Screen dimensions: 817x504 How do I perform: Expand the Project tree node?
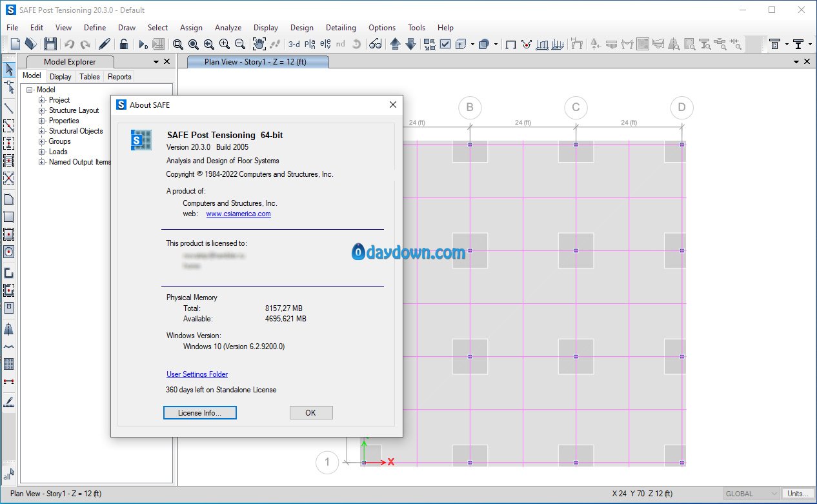click(42, 100)
